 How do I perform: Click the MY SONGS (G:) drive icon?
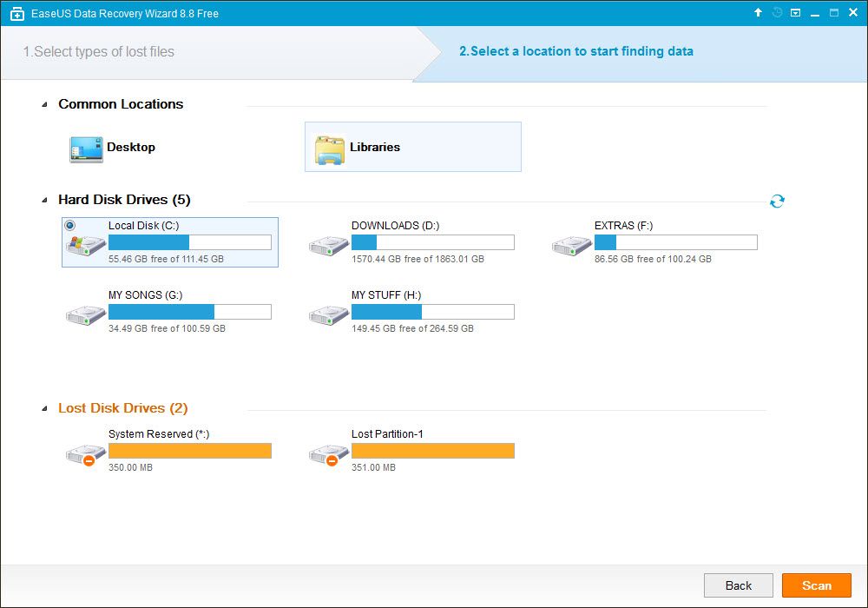[86, 315]
